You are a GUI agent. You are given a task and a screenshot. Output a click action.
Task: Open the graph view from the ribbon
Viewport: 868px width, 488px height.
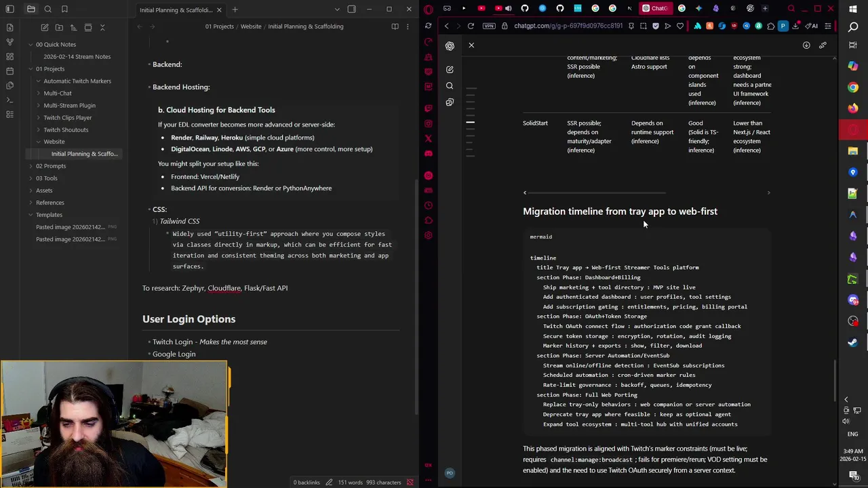click(x=9, y=42)
